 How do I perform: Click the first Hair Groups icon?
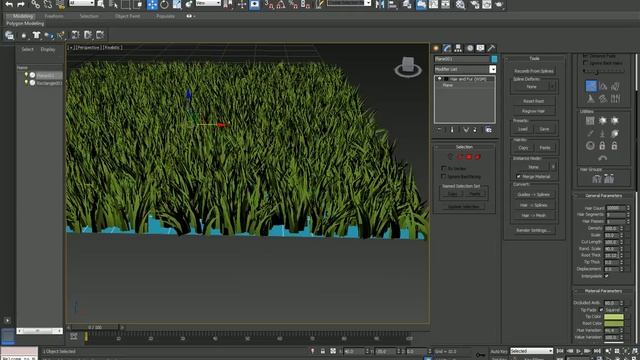596,178
